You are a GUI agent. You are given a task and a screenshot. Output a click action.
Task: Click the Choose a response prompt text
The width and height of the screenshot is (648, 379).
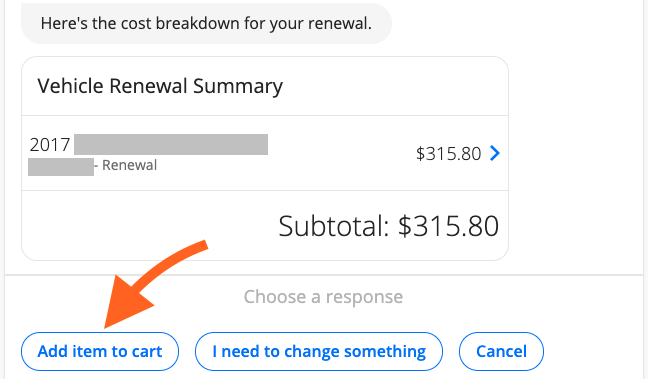pos(323,297)
